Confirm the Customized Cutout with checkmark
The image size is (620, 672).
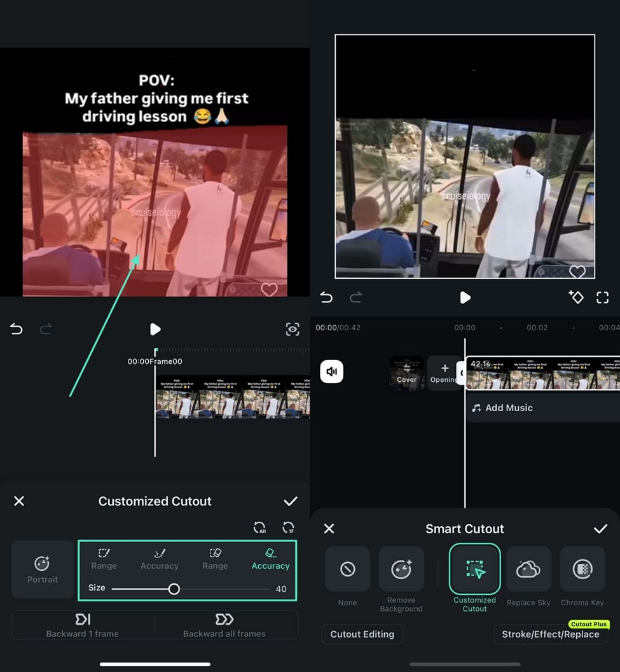(291, 501)
